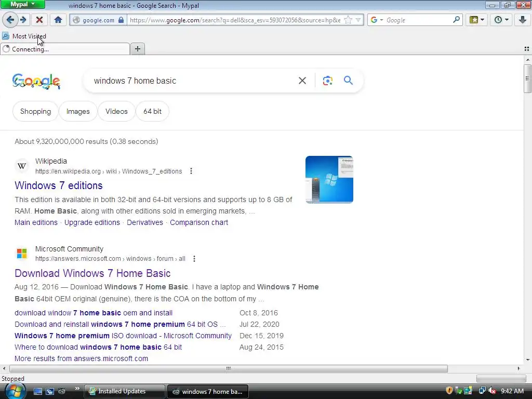This screenshot has height=399, width=532.
Task: Click the Google toolbar search field
Action: [x=418, y=20]
